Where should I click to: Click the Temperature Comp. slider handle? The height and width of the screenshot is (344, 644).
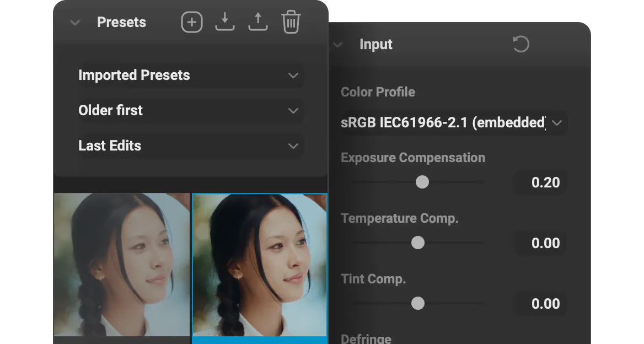click(x=418, y=243)
